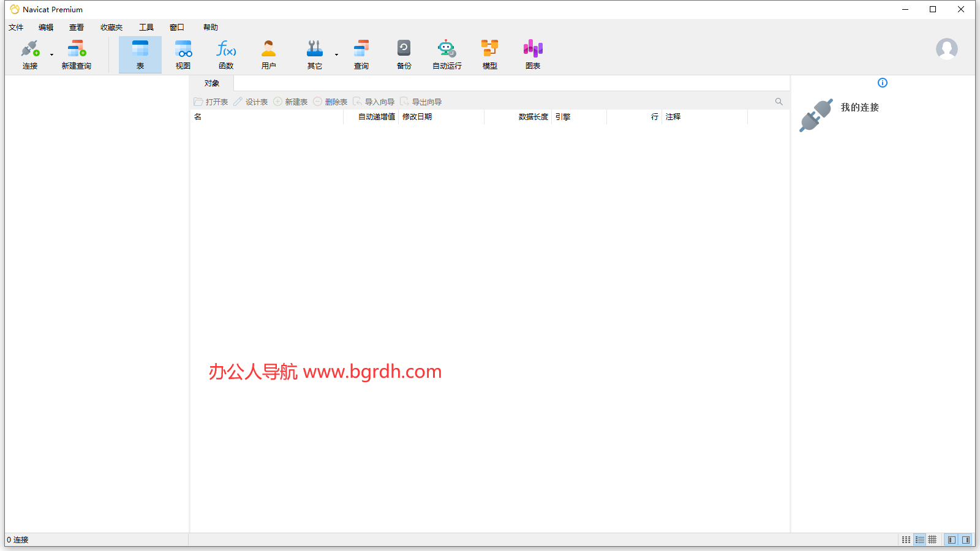Open the 用户 (User) toolbar icon
The height and width of the screenshot is (551, 980).
tap(268, 54)
